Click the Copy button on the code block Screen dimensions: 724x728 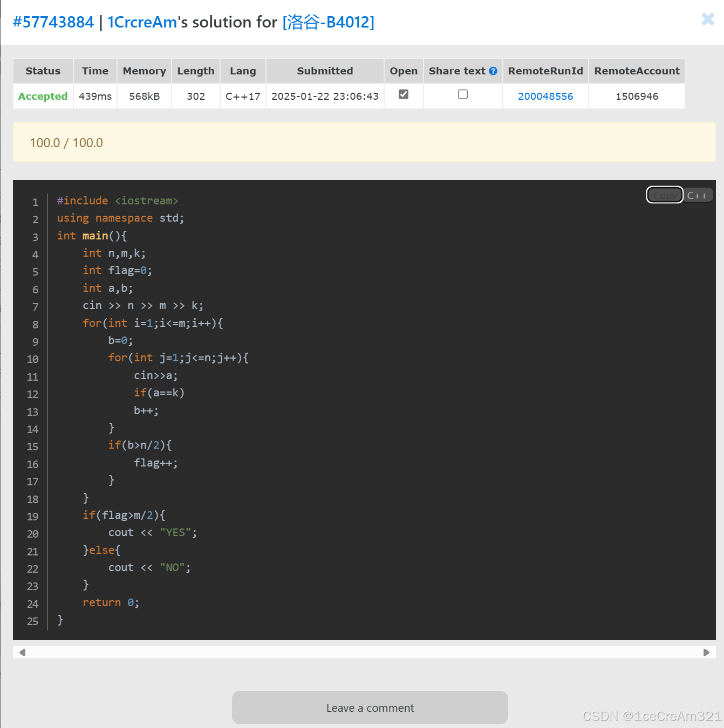(x=664, y=195)
